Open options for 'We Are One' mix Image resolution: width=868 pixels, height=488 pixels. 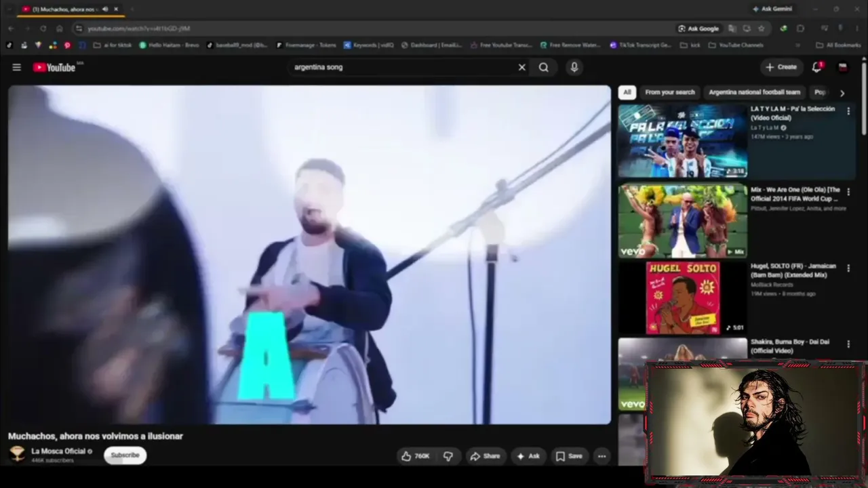[x=848, y=192]
